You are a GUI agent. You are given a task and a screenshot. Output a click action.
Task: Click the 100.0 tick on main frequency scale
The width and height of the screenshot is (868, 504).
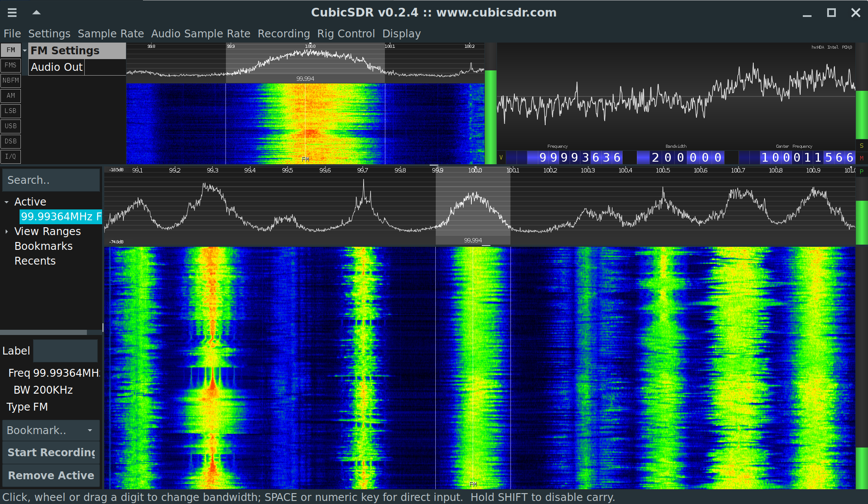coord(475,170)
